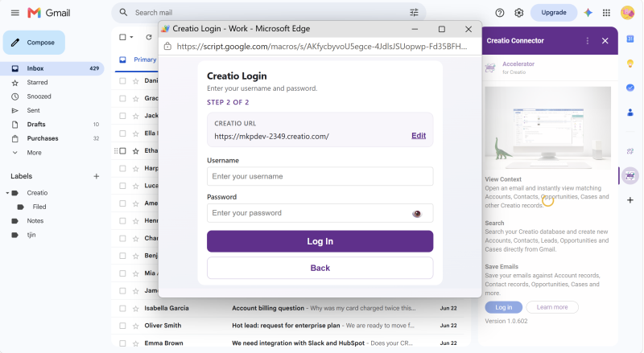The height and width of the screenshot is (353, 644).
Task: Open Google apps grid
Action: click(x=606, y=13)
